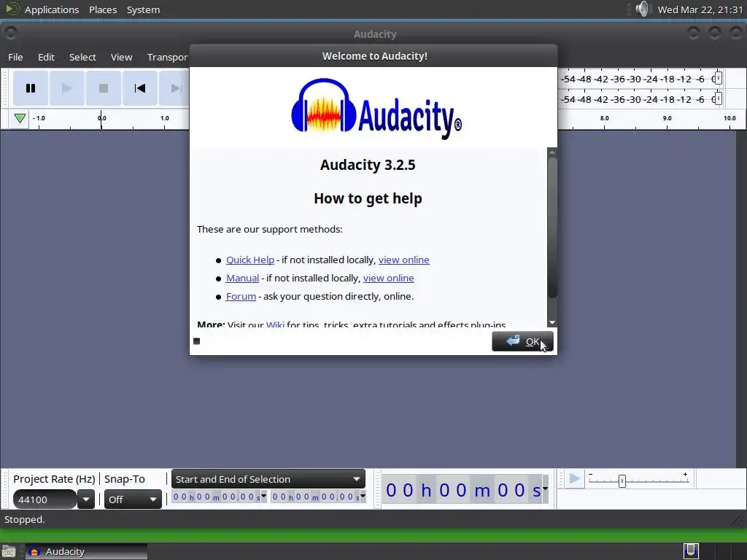Click OK to close the welcome dialog
This screenshot has height=560, width=747.
(x=522, y=341)
